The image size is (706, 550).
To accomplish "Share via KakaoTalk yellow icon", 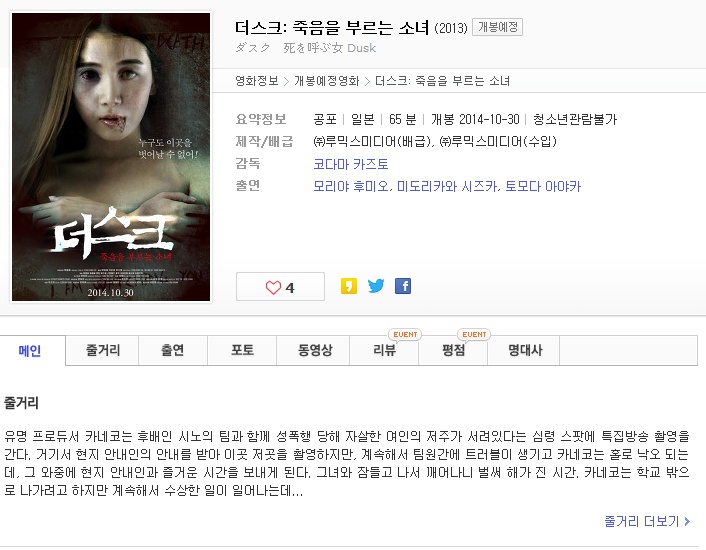I will [x=349, y=286].
